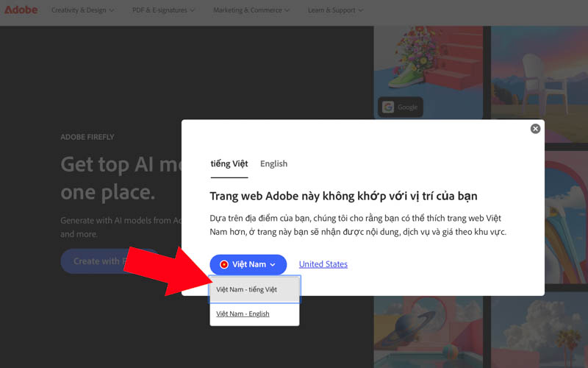Click the Google badge on sneaker image

400,107
